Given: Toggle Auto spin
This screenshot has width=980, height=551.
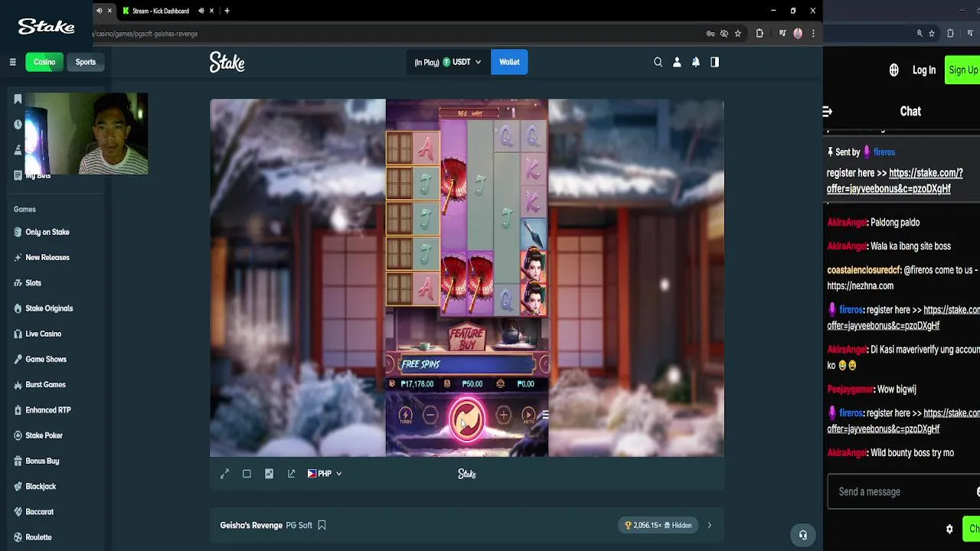Looking at the screenshot, I should (528, 416).
